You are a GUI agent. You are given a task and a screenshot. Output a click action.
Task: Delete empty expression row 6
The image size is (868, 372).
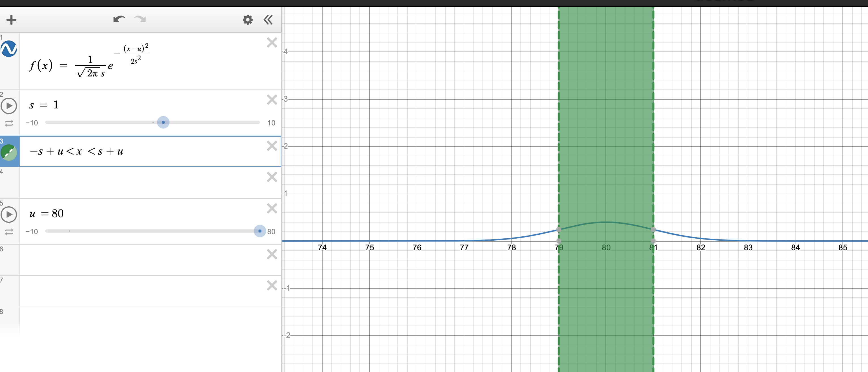click(x=272, y=254)
